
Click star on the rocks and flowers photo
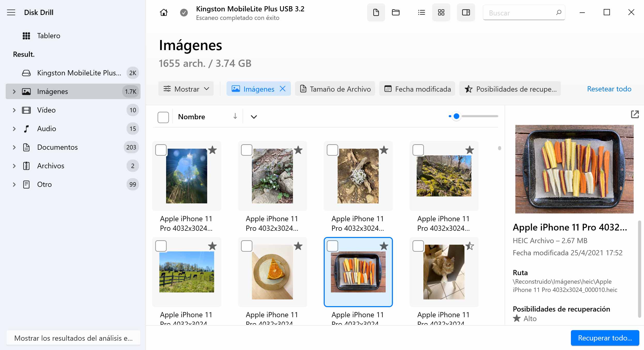tap(298, 150)
